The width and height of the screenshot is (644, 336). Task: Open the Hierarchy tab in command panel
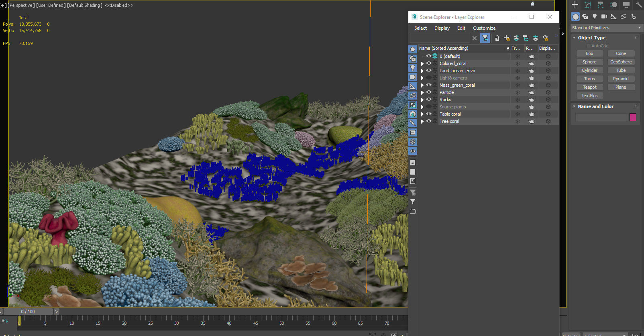point(601,5)
